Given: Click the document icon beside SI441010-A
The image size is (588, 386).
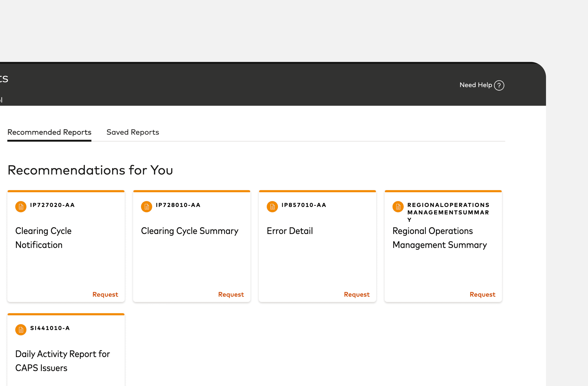Looking at the screenshot, I should [21, 330].
